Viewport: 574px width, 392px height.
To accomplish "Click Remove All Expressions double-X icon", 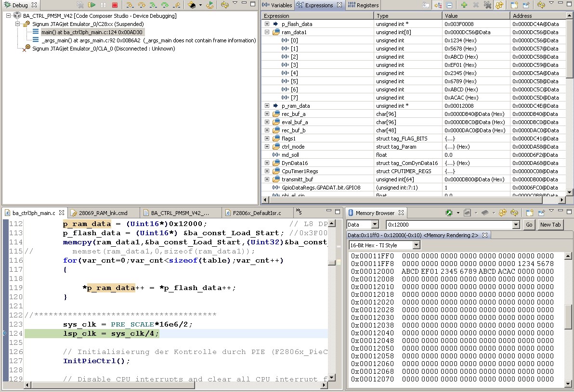I will tap(488, 5).
